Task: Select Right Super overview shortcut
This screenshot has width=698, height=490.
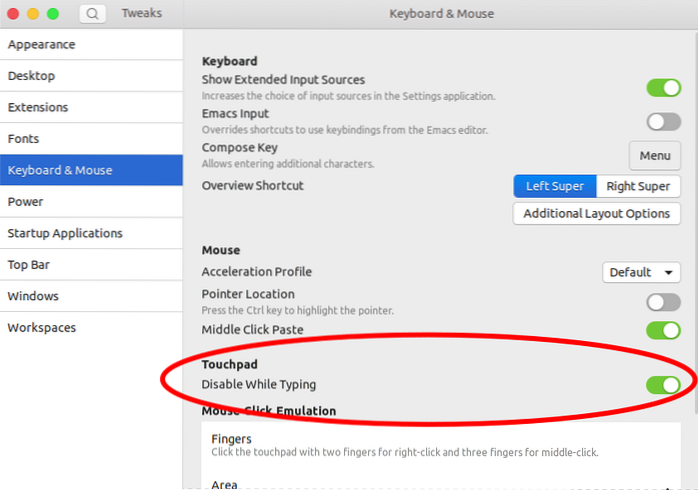Action: pos(638,186)
